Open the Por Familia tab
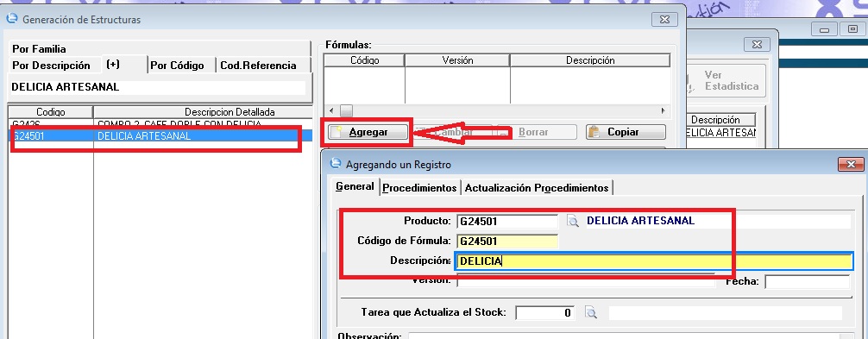Screen dimensions: 868x339 (160, 48)
